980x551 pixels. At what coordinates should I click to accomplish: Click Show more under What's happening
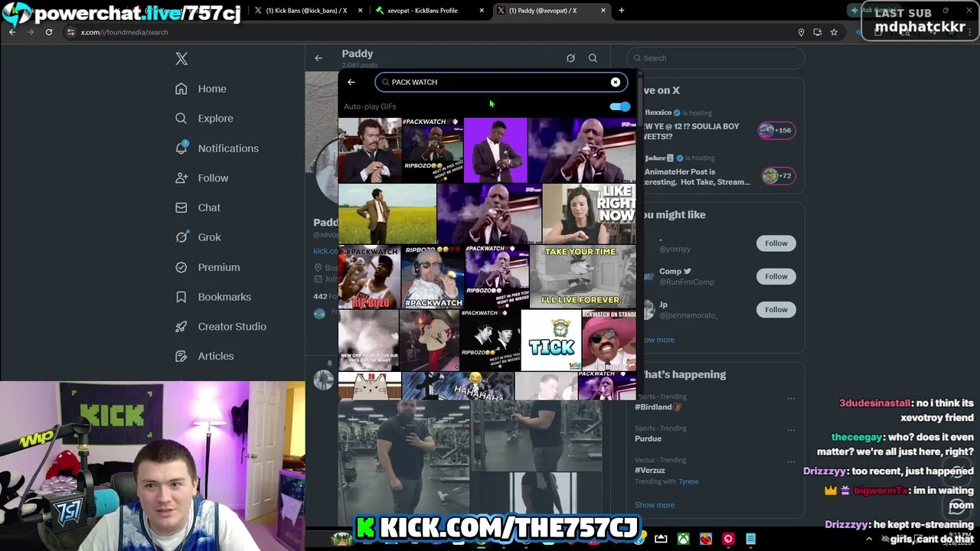pos(655,505)
